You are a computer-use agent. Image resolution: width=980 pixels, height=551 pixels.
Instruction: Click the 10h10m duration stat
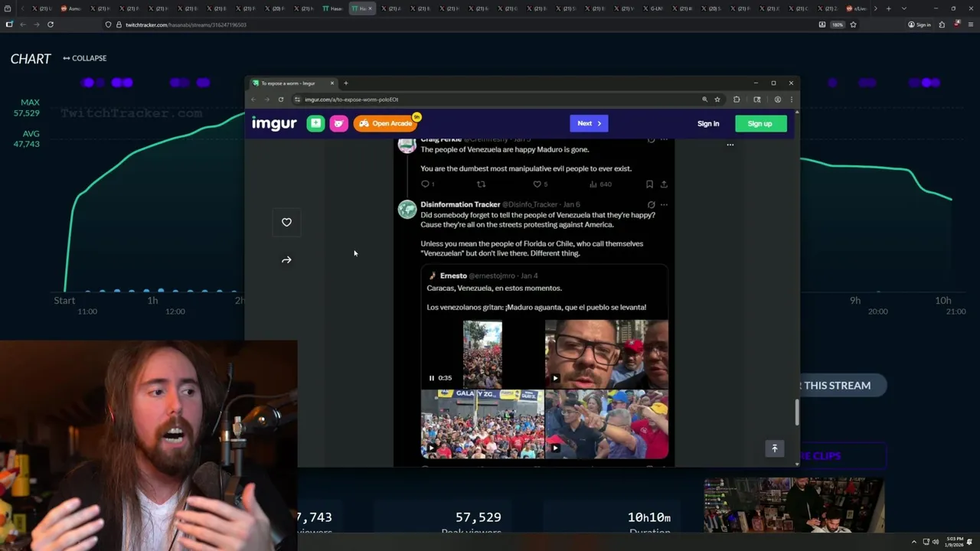click(x=650, y=518)
